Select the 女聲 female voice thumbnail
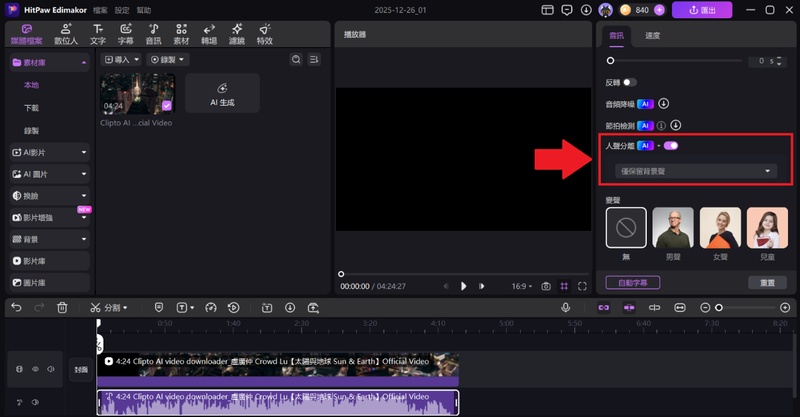The width and height of the screenshot is (800, 417). (x=721, y=228)
